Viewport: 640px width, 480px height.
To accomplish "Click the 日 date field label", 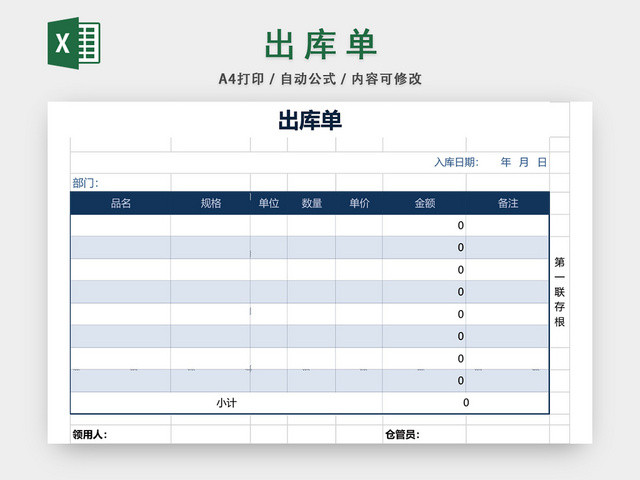I will (542, 162).
